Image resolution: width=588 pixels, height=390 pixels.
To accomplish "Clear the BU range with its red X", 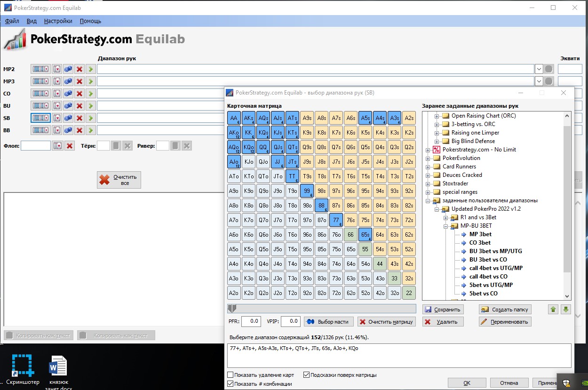I will point(79,106).
